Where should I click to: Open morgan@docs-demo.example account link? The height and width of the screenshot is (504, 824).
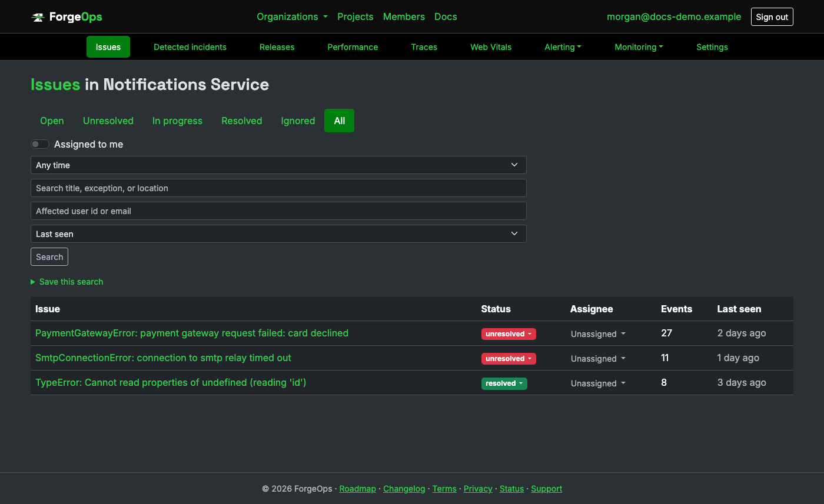(674, 16)
